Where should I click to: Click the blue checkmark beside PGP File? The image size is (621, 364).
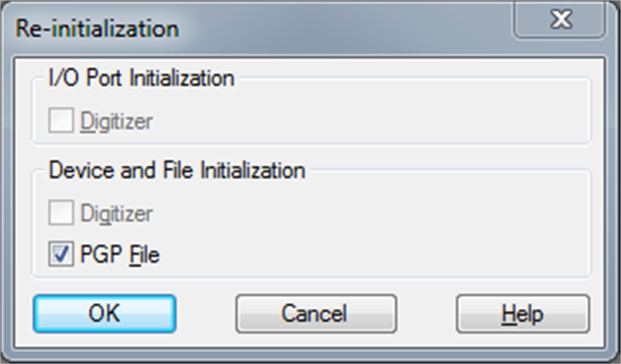[x=61, y=254]
